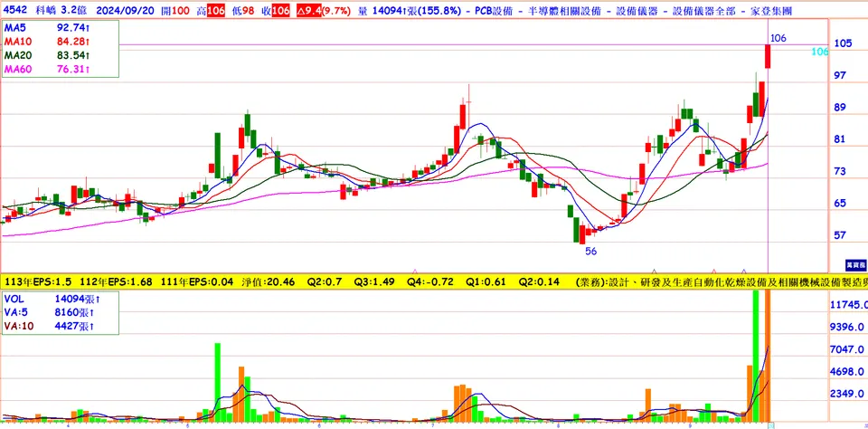Click the 淨值:20.46 value
868x429 pixels.
(267, 281)
